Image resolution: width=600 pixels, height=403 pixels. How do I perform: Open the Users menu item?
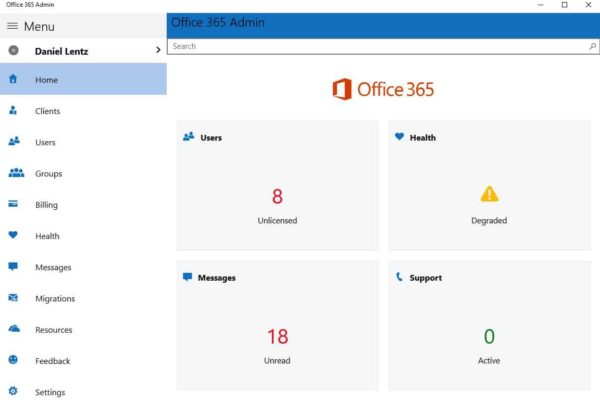click(46, 142)
